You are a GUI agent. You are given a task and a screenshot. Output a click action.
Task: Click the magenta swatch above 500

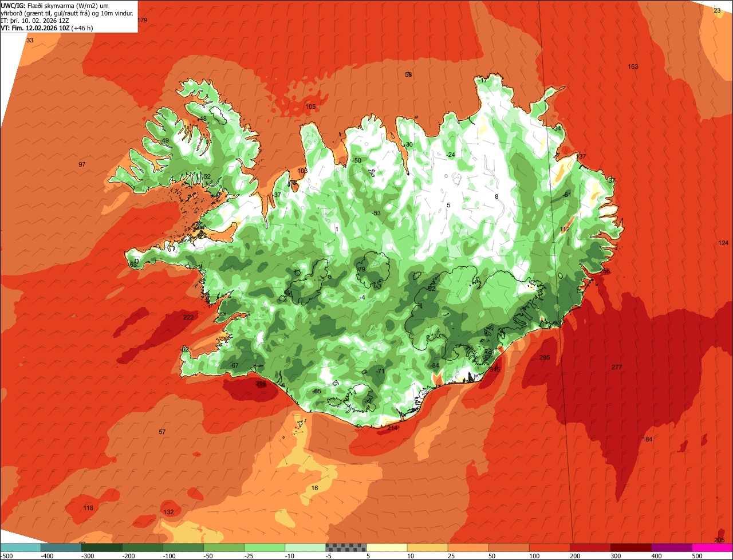712,547
